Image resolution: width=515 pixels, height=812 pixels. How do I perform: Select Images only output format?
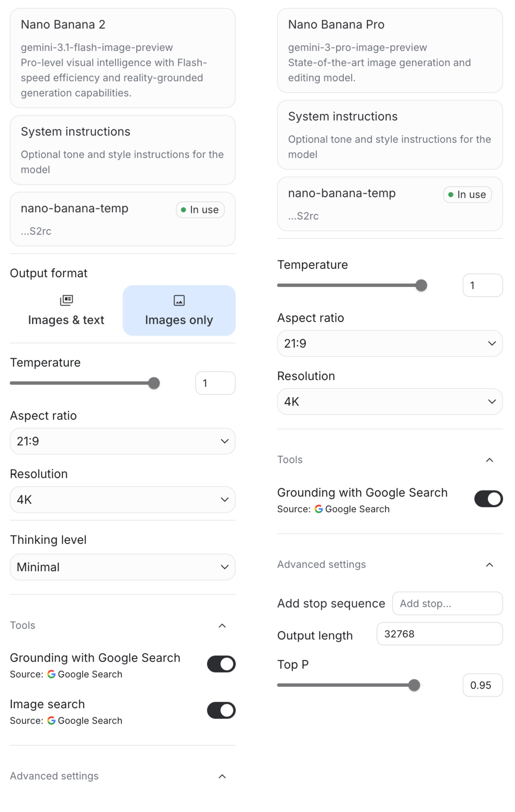pos(179,311)
